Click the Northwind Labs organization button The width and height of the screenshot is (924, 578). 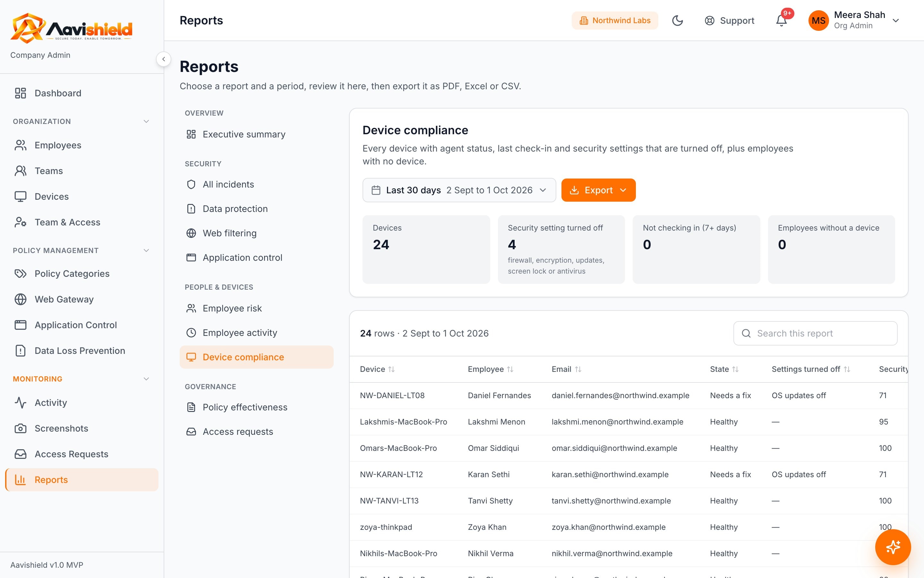[615, 20]
